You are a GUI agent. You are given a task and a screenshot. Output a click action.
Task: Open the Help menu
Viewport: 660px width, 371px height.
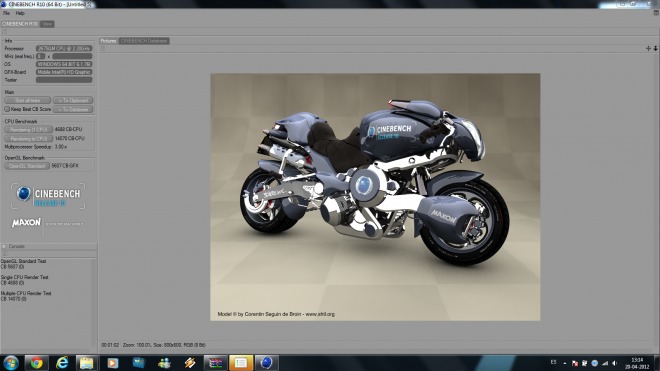point(20,13)
